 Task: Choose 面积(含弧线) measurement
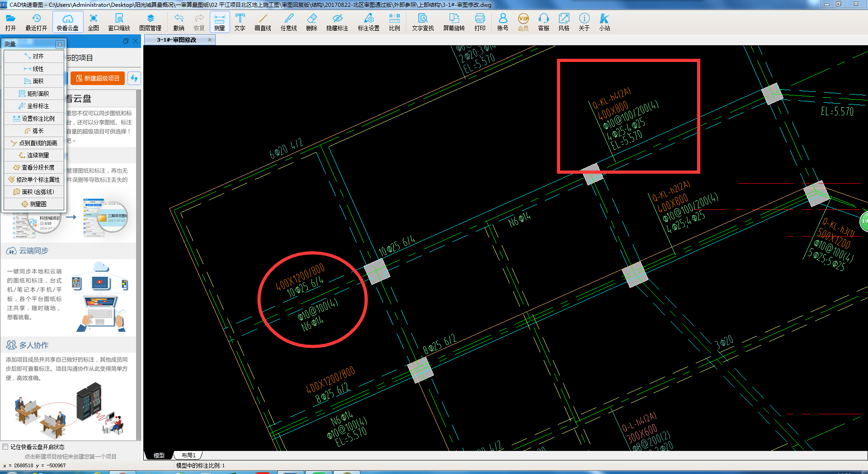pyautogui.click(x=34, y=192)
